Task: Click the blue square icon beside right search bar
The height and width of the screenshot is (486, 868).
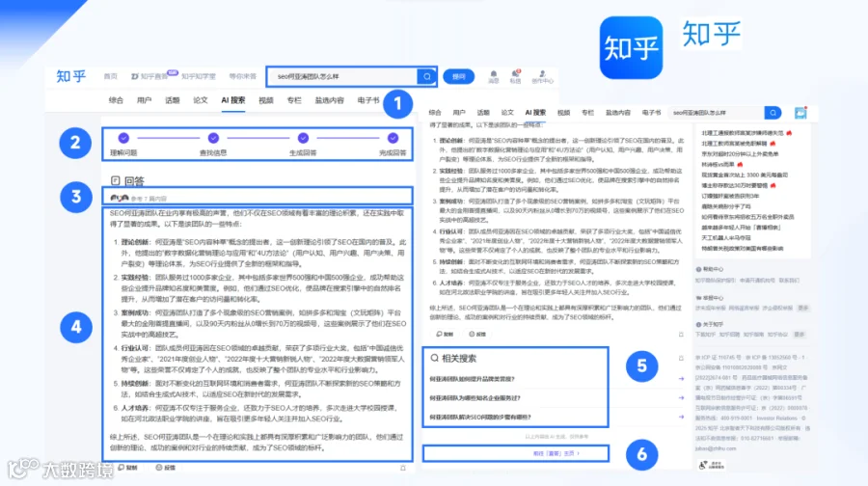Action: pos(800,113)
